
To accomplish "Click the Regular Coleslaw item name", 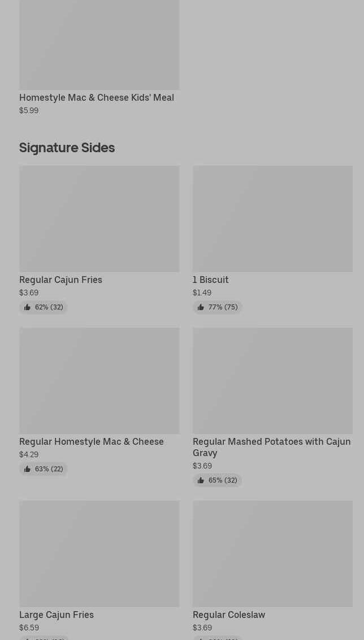I will click(x=229, y=615).
